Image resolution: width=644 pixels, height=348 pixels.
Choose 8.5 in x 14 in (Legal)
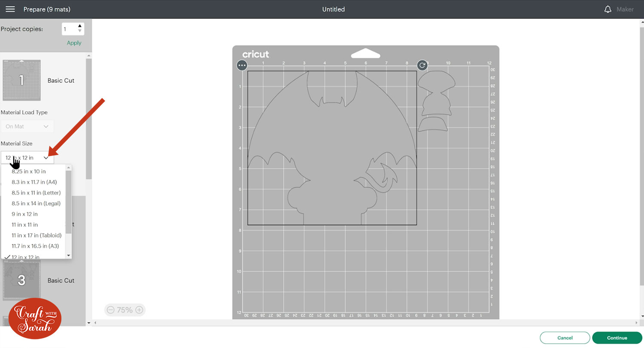[36, 203]
